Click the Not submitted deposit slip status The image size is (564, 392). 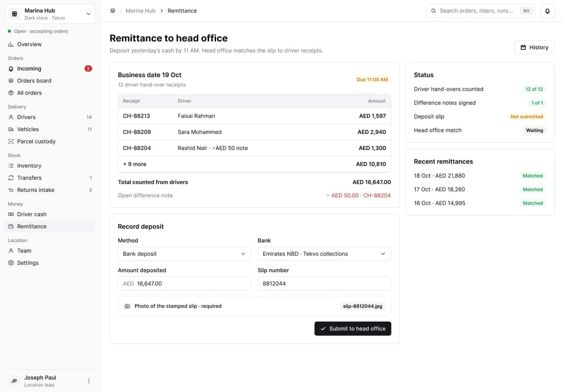527,117
